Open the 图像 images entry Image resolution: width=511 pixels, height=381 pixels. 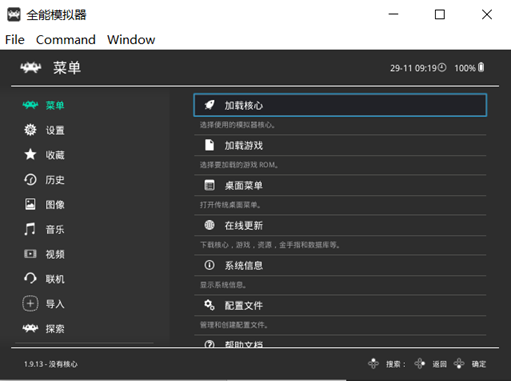click(x=55, y=205)
